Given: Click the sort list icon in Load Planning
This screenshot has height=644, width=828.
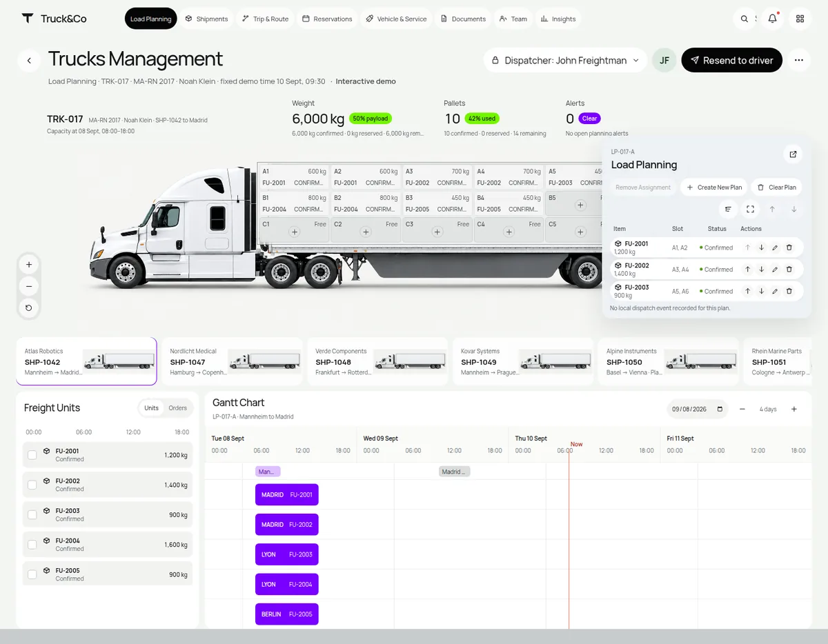Looking at the screenshot, I should click(x=728, y=209).
